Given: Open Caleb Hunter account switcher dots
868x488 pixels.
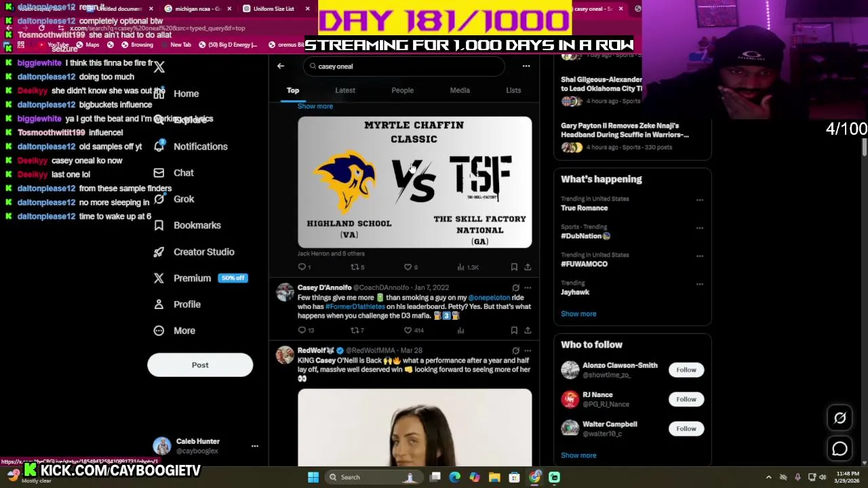Looking at the screenshot, I should click(255, 446).
